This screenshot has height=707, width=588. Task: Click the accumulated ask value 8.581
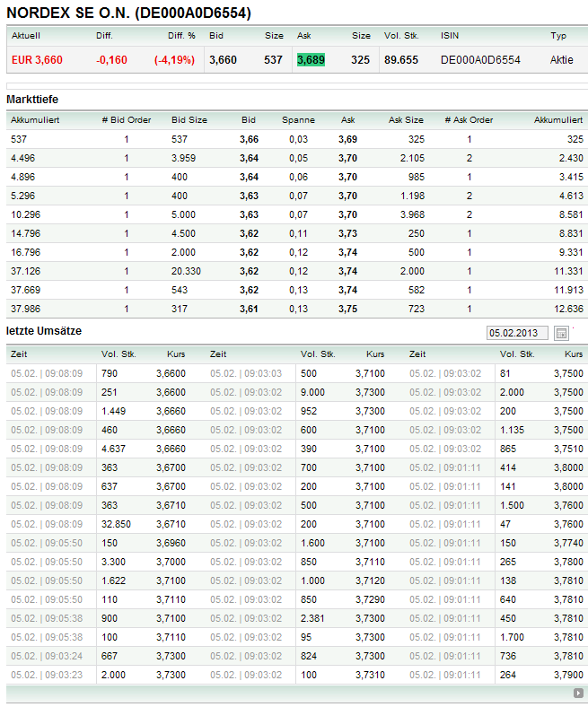pos(571,214)
